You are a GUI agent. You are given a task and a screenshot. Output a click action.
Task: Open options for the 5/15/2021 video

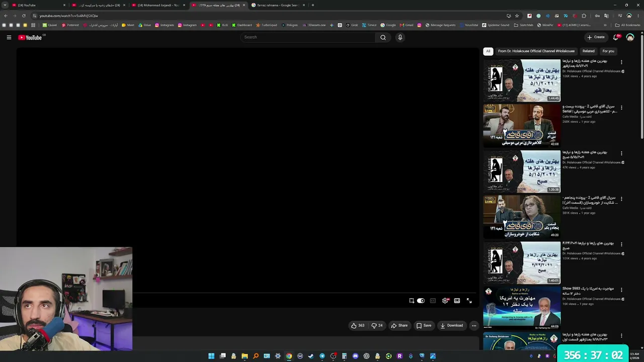(x=621, y=153)
